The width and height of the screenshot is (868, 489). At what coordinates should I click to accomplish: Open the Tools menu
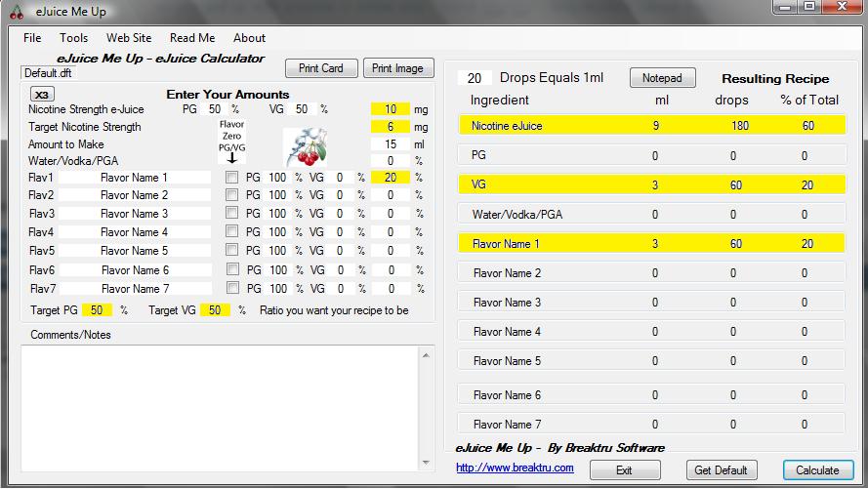73,38
